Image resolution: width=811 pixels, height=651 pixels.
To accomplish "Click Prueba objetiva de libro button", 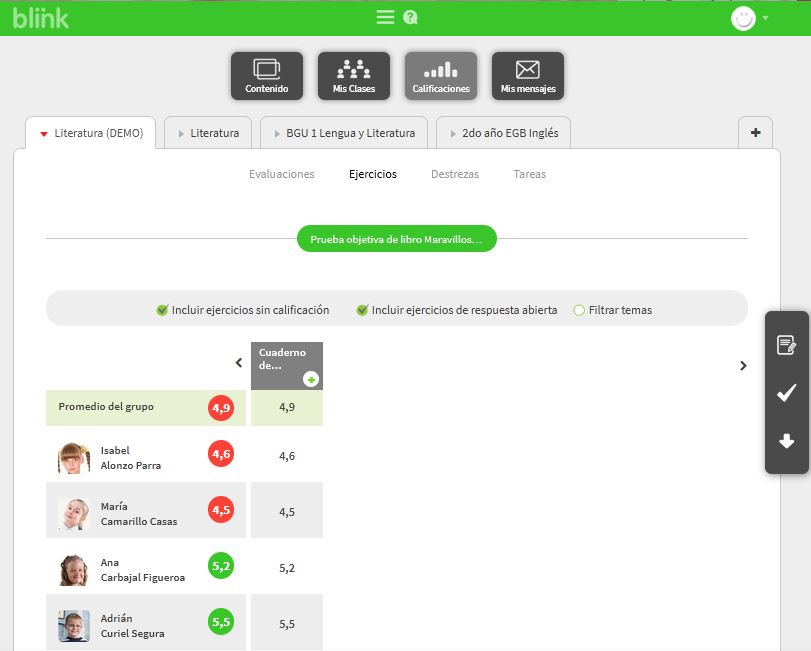I will coord(396,239).
